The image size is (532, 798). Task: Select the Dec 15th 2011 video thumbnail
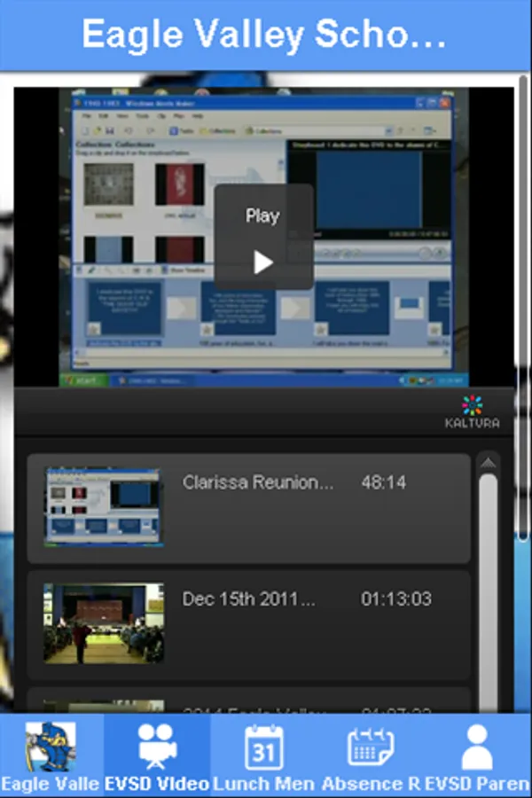coord(104,623)
